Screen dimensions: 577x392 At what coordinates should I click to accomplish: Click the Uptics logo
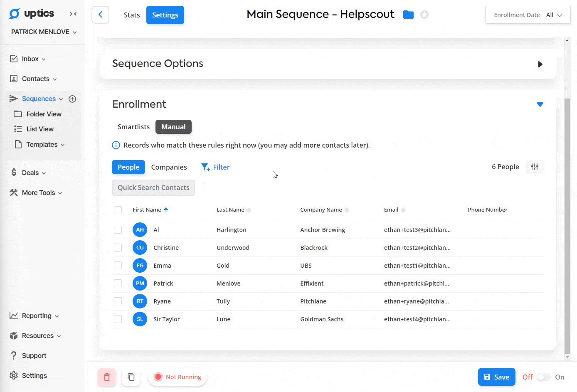point(32,14)
